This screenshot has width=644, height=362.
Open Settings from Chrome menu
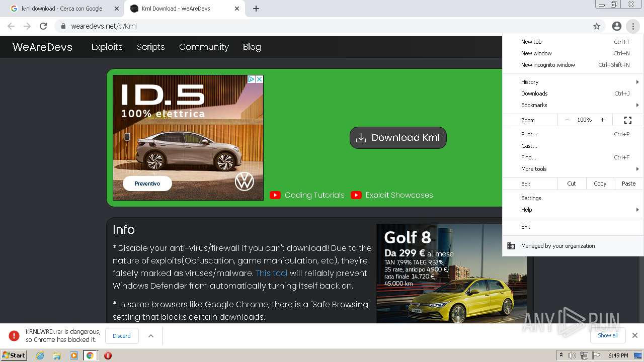573,198
